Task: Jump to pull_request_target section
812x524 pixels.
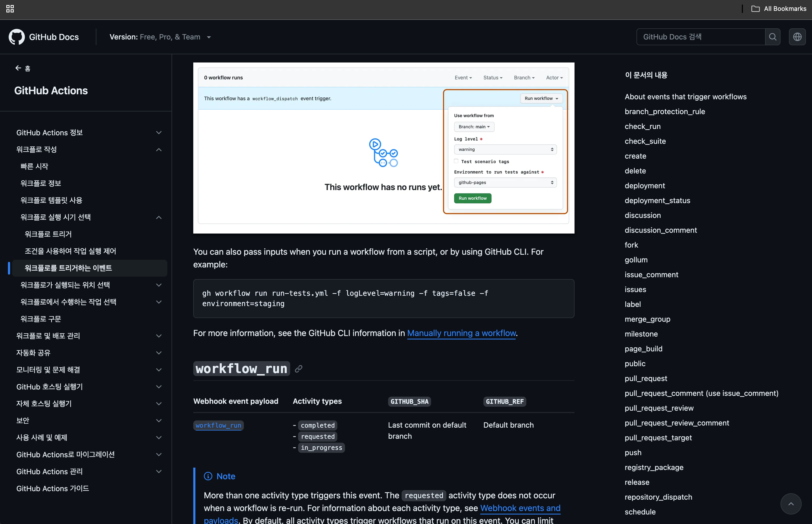Action: (658, 438)
